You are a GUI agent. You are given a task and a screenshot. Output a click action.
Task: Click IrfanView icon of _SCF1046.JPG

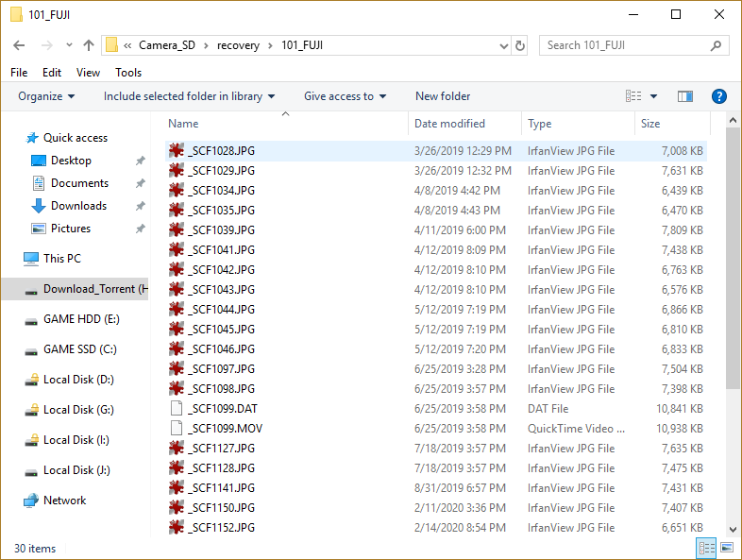177,348
